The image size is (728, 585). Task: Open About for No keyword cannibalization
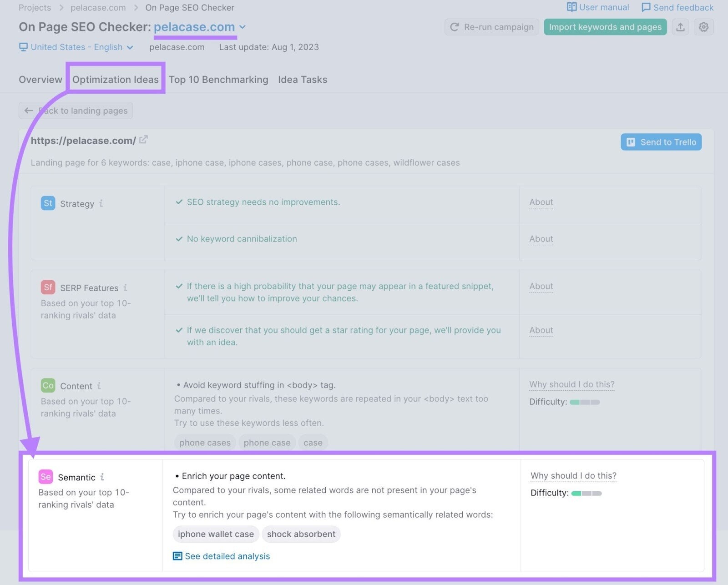(541, 239)
